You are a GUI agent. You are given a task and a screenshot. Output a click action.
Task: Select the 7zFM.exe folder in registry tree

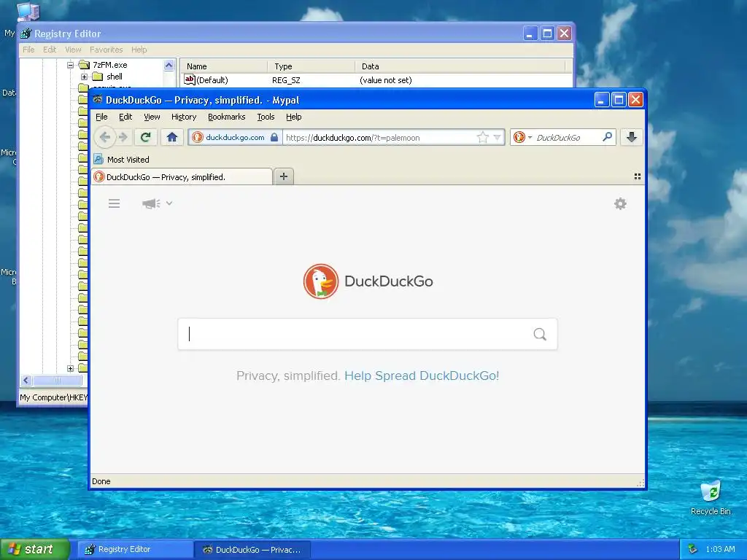click(104, 65)
